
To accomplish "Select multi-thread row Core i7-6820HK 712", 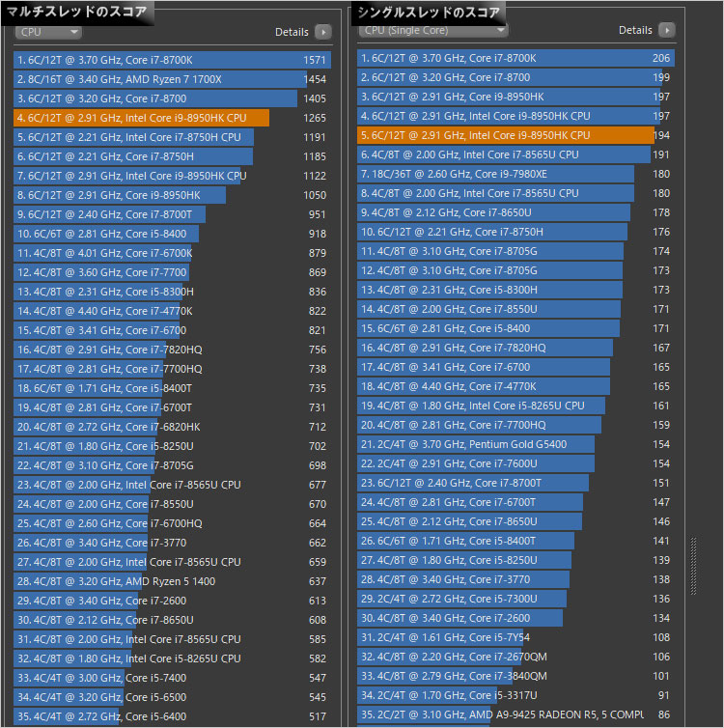I will [x=172, y=427].
